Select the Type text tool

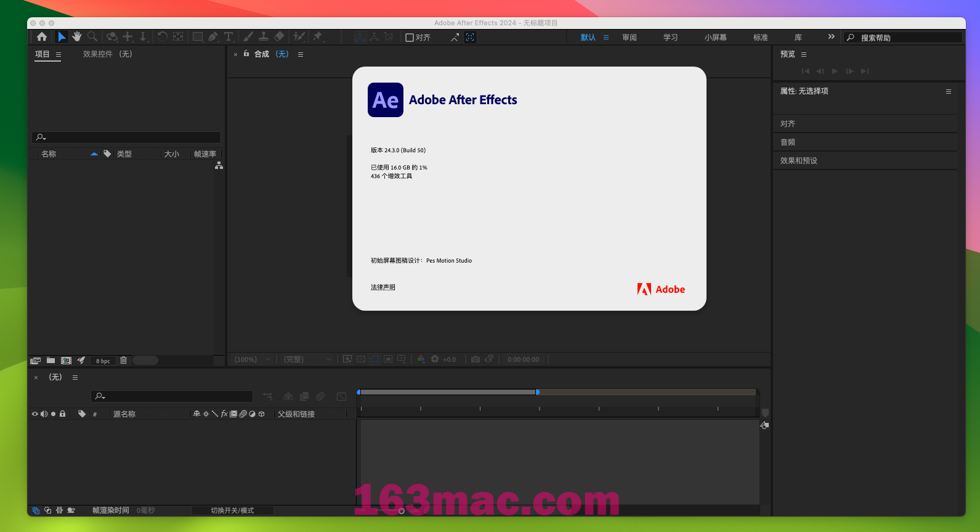click(229, 37)
